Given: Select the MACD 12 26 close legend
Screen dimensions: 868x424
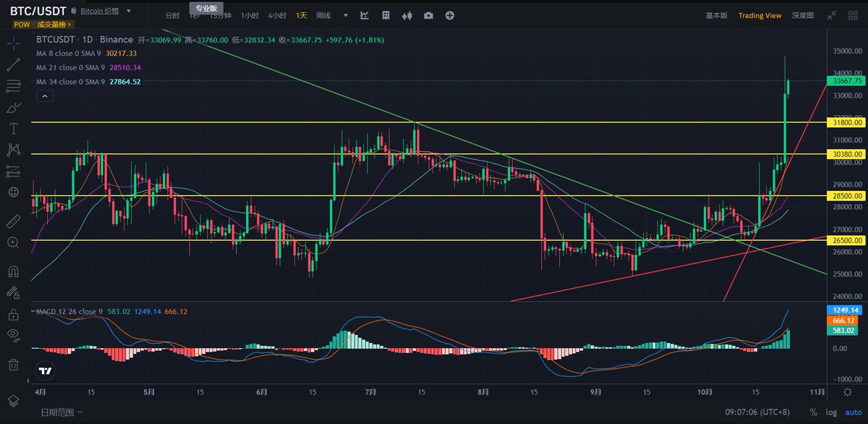Looking at the screenshot, I should pyautogui.click(x=69, y=311).
